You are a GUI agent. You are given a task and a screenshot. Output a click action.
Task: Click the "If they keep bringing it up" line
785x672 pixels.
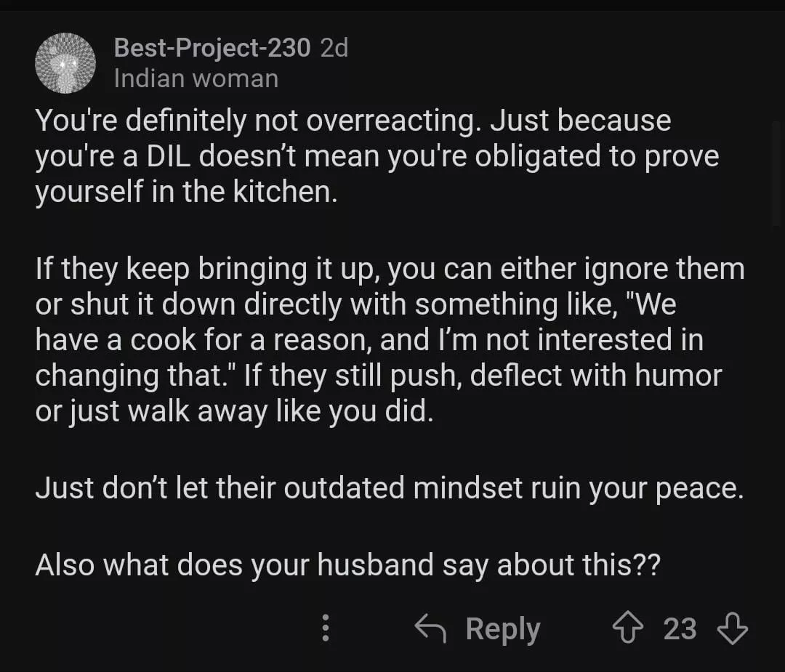[x=210, y=269]
